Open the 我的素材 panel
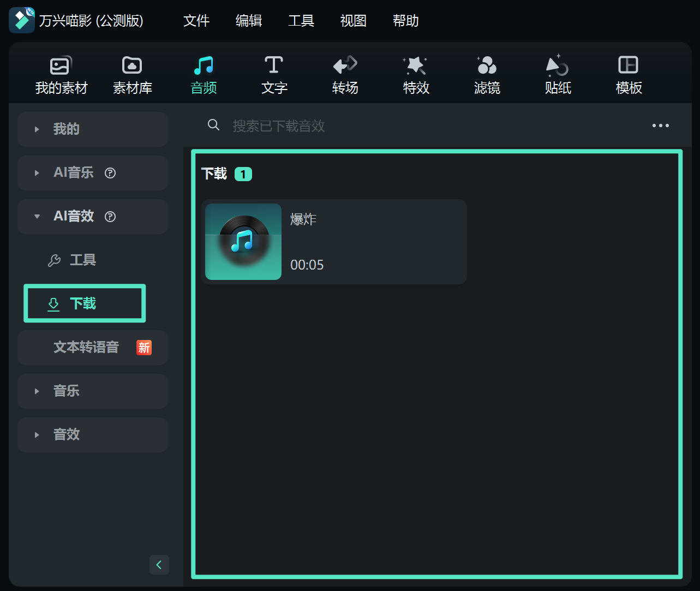This screenshot has width=700, height=591. 60,74
